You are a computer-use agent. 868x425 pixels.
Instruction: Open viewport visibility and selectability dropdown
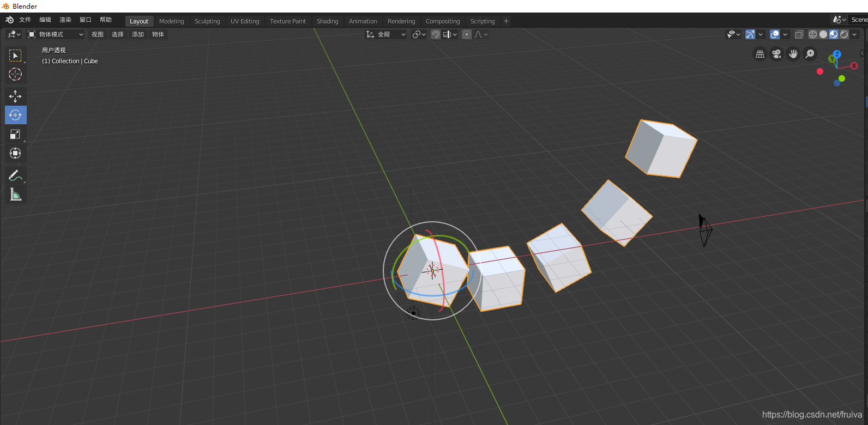[734, 34]
